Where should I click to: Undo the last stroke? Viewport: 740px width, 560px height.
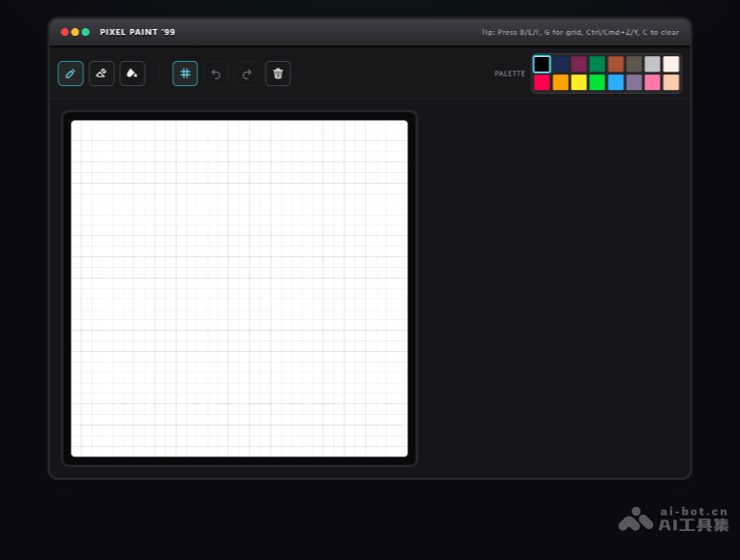(x=216, y=74)
